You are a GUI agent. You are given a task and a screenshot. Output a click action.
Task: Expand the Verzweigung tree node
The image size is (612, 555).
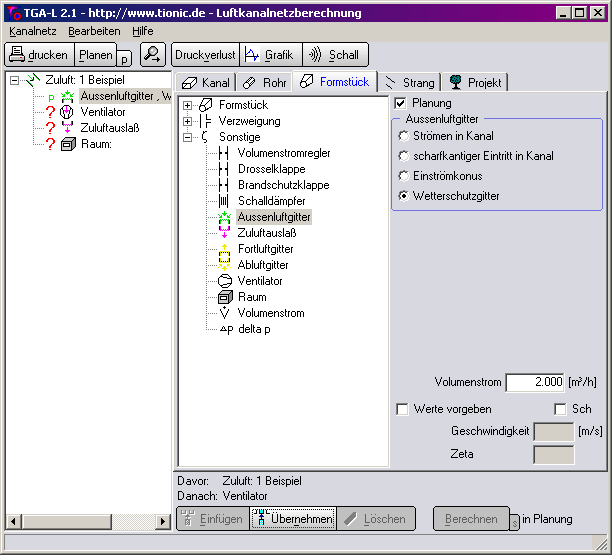click(187, 121)
